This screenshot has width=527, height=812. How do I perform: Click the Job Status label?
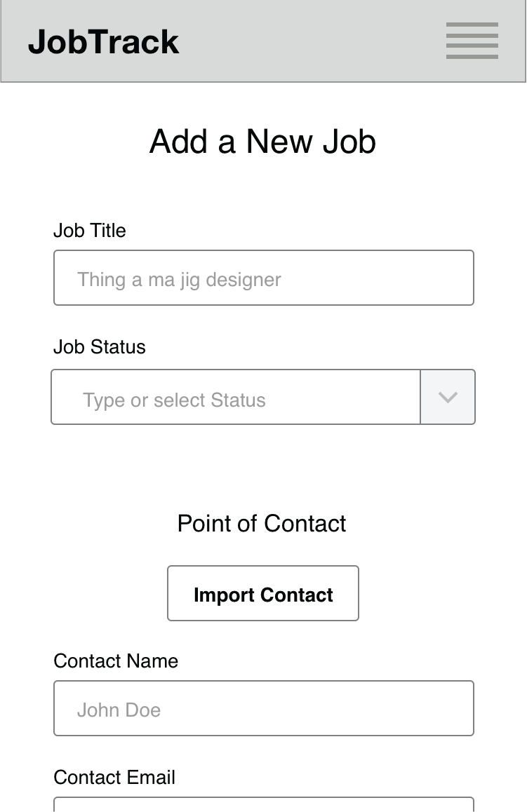point(99,346)
